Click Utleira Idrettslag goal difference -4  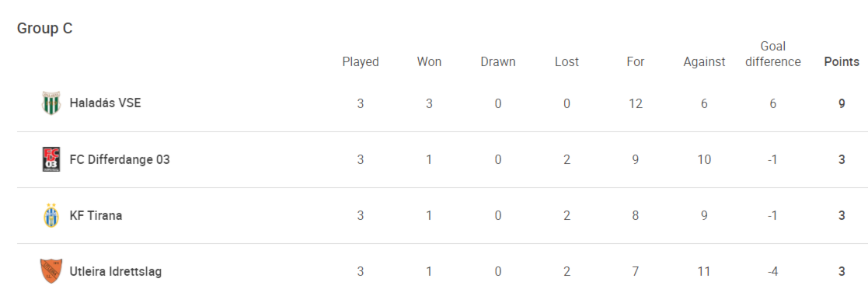(772, 271)
